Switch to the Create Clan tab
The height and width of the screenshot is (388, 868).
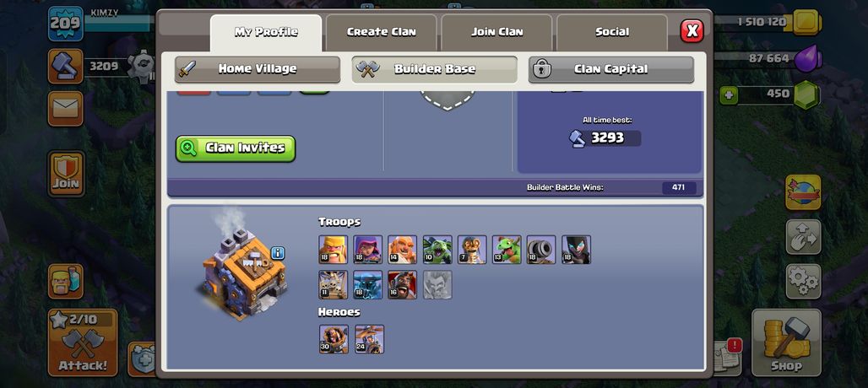click(382, 32)
